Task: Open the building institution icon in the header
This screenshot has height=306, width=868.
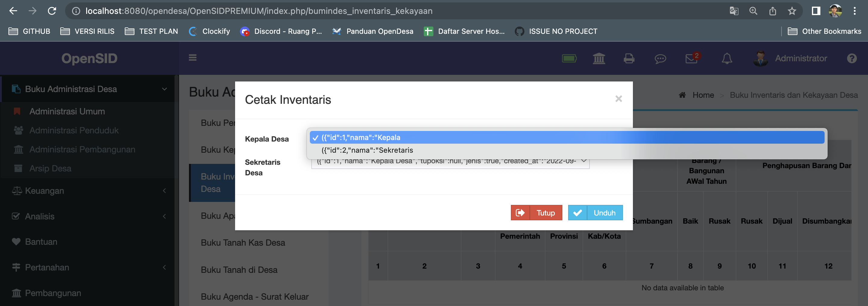Action: click(599, 58)
